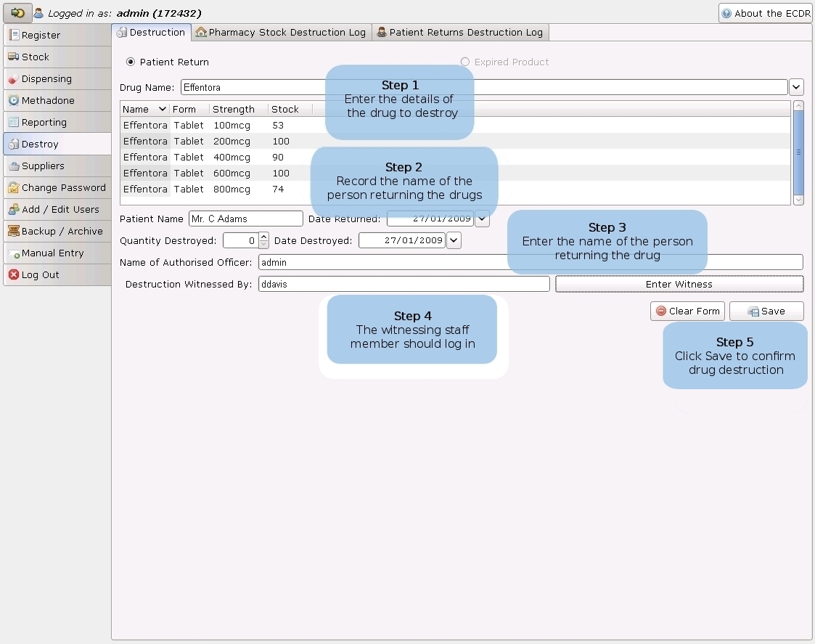Open the Date Returned calendar dropdown

(482, 219)
